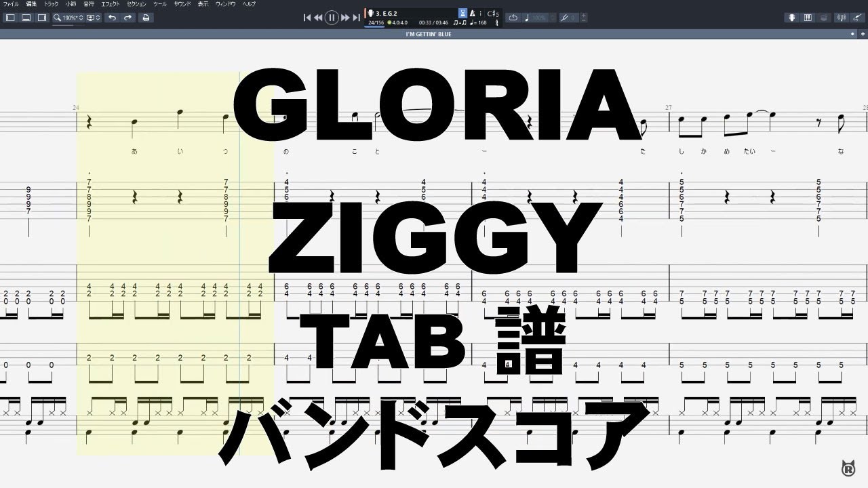The width and height of the screenshot is (868, 488).
Task: Open the line-in cable settings
Action: pos(857,18)
